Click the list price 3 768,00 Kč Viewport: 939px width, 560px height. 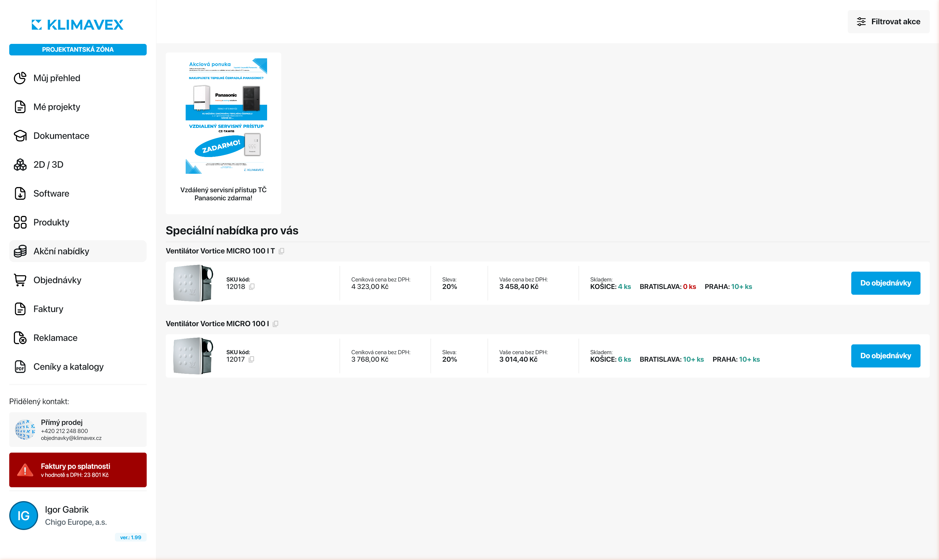tap(370, 360)
